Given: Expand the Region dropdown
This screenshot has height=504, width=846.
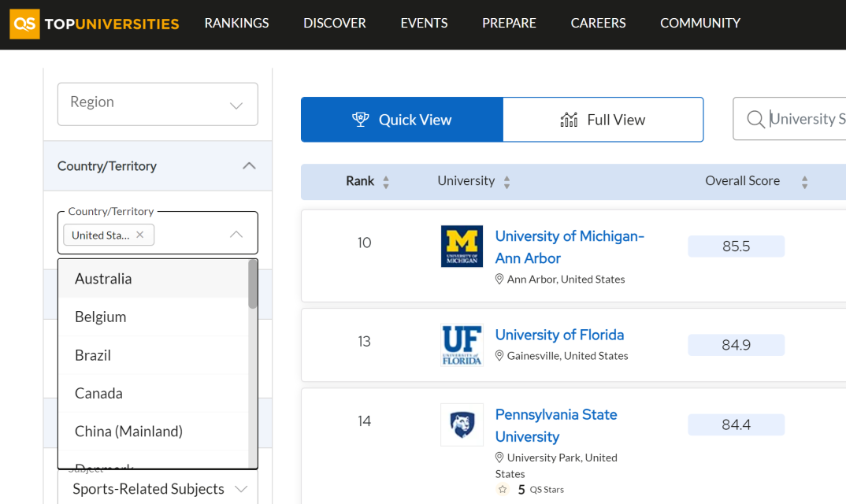Looking at the screenshot, I should tap(158, 104).
